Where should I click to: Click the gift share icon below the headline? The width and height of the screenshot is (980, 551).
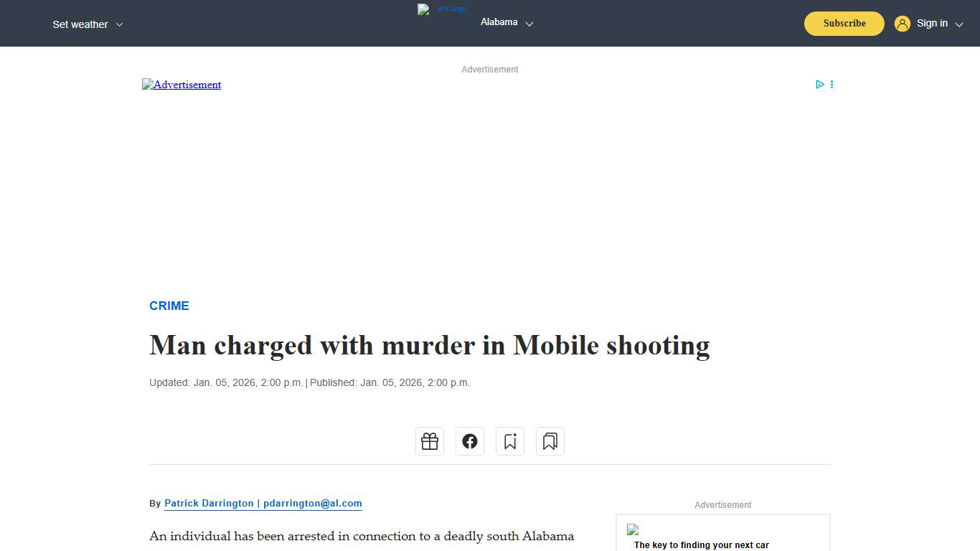click(x=429, y=441)
